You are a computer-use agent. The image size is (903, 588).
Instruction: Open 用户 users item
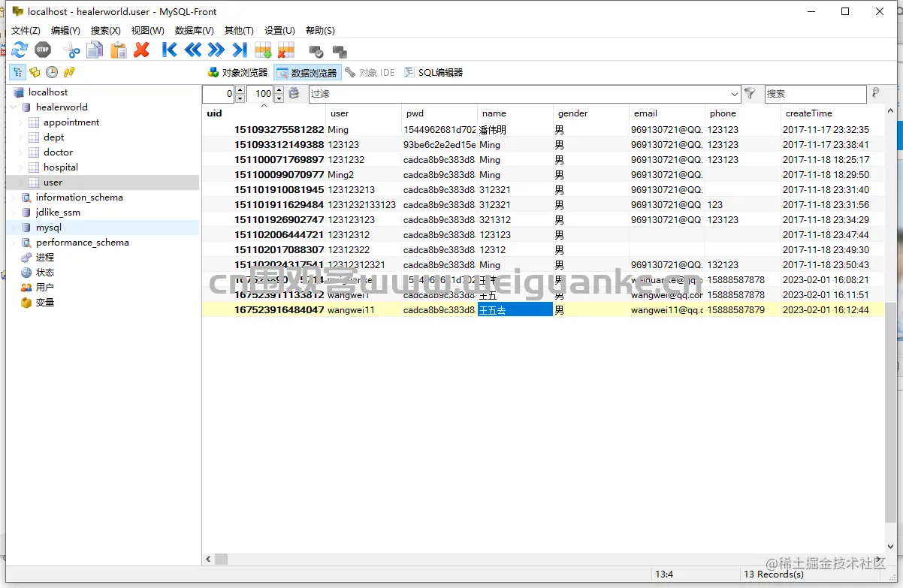pyautogui.click(x=45, y=288)
